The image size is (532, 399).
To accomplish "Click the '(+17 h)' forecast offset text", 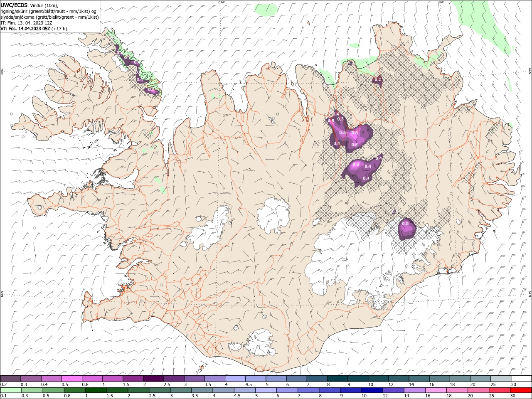I will pos(59,29).
